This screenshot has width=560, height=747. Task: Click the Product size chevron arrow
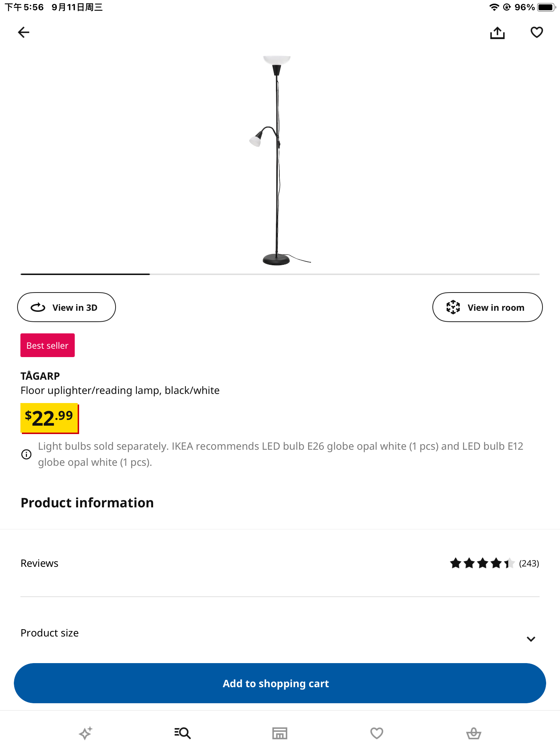pos(531,639)
